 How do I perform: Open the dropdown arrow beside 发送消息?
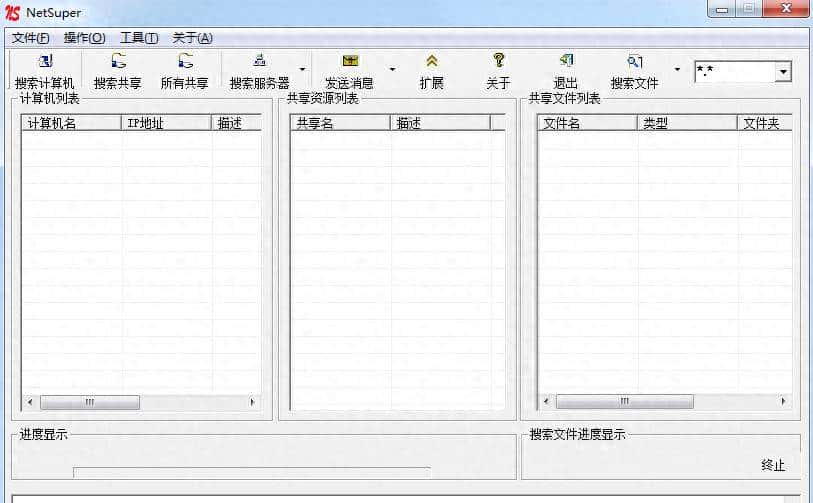click(393, 69)
